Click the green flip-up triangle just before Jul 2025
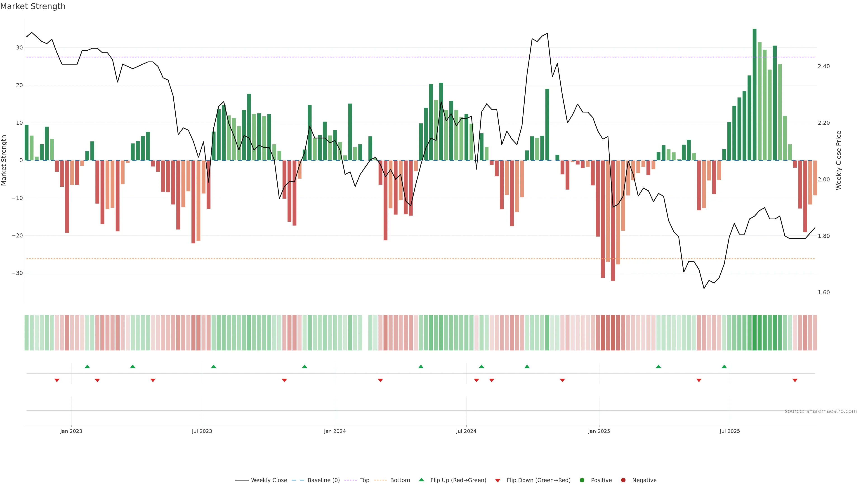The image size is (868, 488). click(x=724, y=366)
